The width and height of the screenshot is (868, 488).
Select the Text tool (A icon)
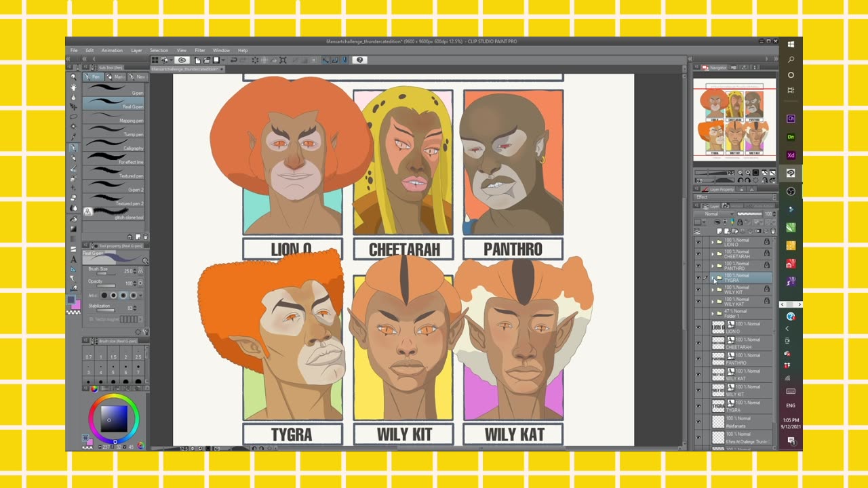[x=73, y=259]
